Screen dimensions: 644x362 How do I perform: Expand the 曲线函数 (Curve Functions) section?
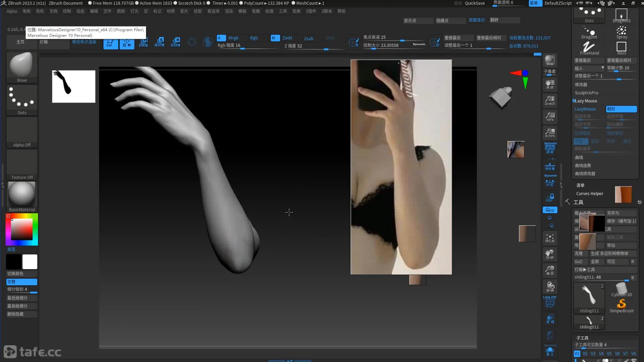click(x=583, y=166)
